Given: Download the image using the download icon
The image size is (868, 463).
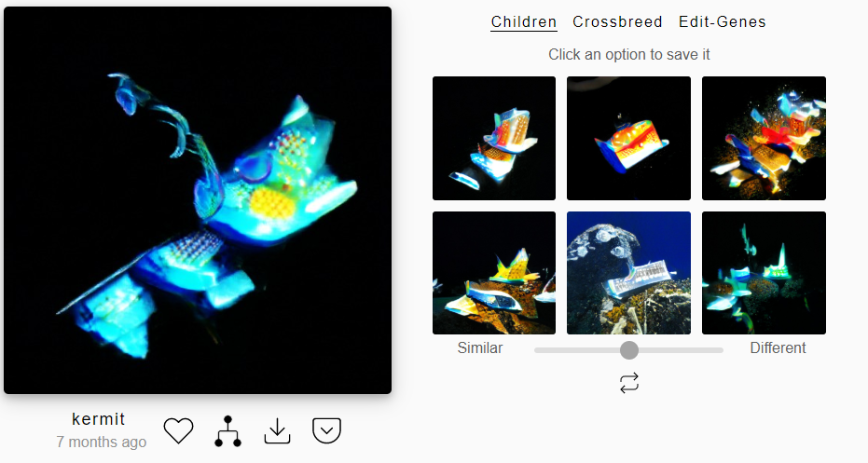Looking at the screenshot, I should [277, 431].
